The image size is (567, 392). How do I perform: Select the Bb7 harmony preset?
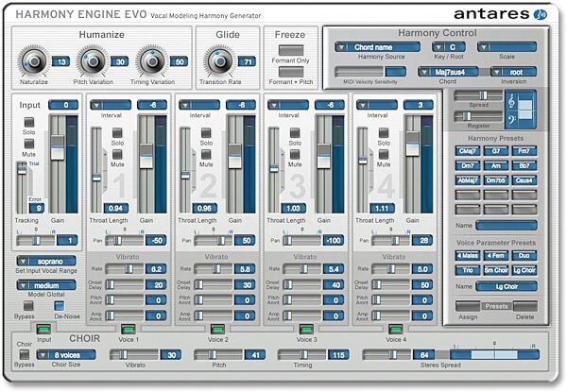click(x=524, y=165)
